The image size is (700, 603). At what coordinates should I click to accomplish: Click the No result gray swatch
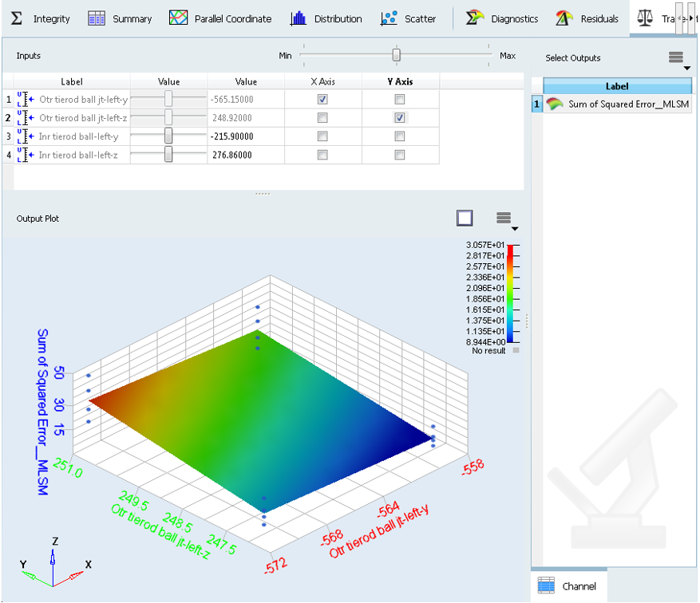516,351
